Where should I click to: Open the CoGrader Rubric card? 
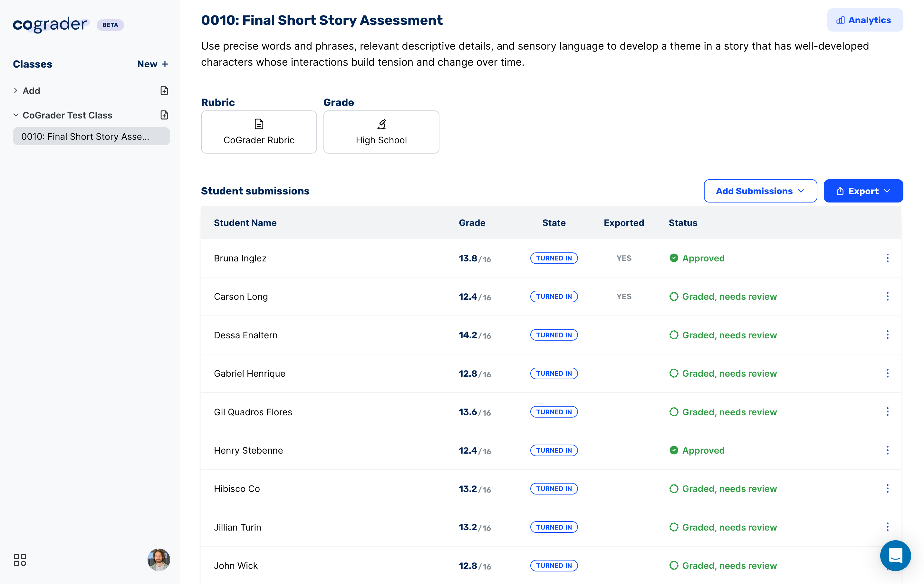(x=259, y=132)
